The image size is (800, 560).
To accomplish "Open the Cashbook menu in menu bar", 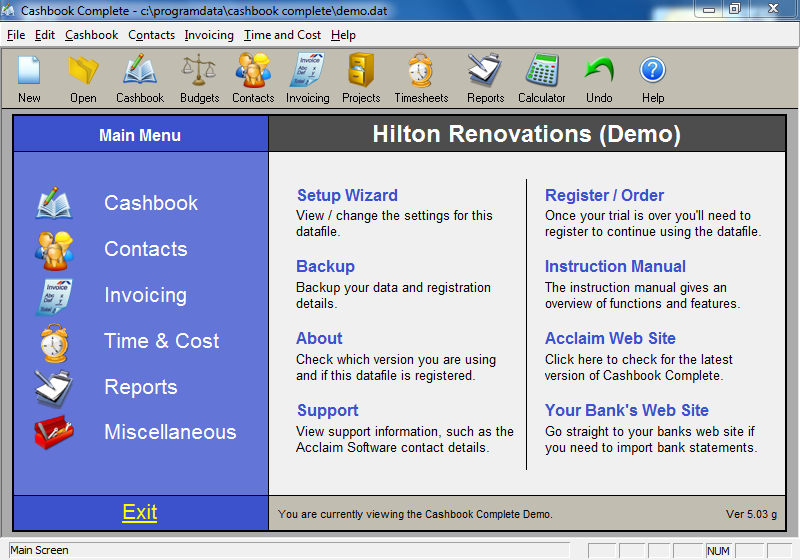I will click(x=91, y=35).
